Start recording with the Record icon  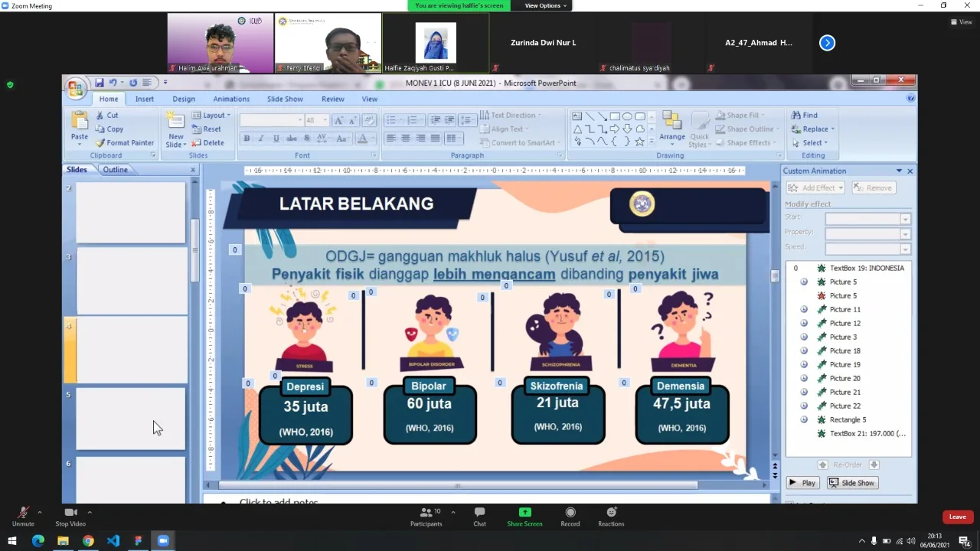click(570, 513)
